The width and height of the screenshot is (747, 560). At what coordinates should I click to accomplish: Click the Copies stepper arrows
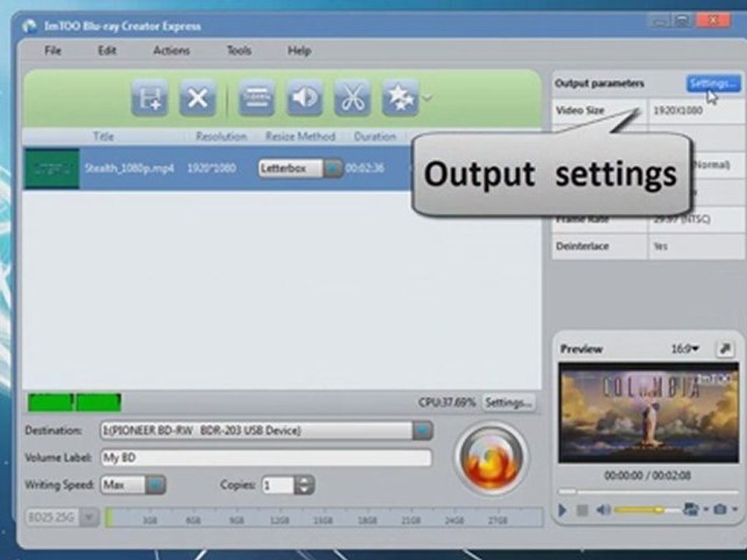304,485
